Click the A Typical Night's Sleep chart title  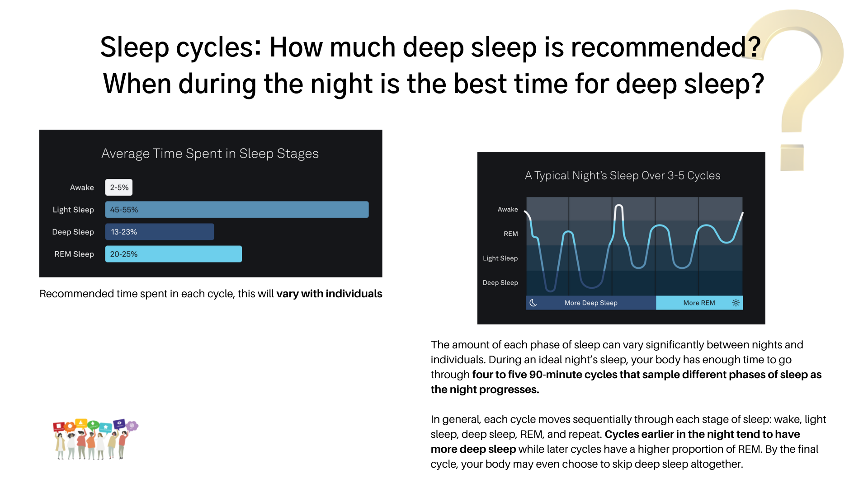click(x=622, y=175)
